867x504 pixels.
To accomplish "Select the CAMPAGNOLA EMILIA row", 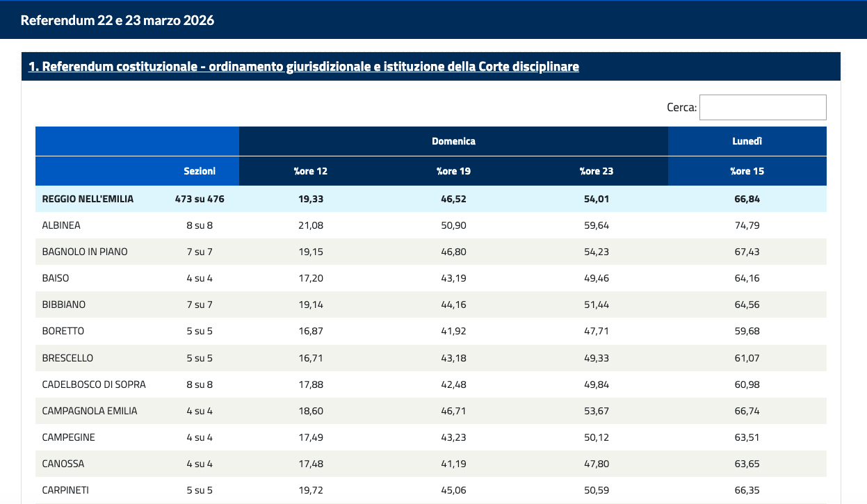I will (x=90, y=411).
